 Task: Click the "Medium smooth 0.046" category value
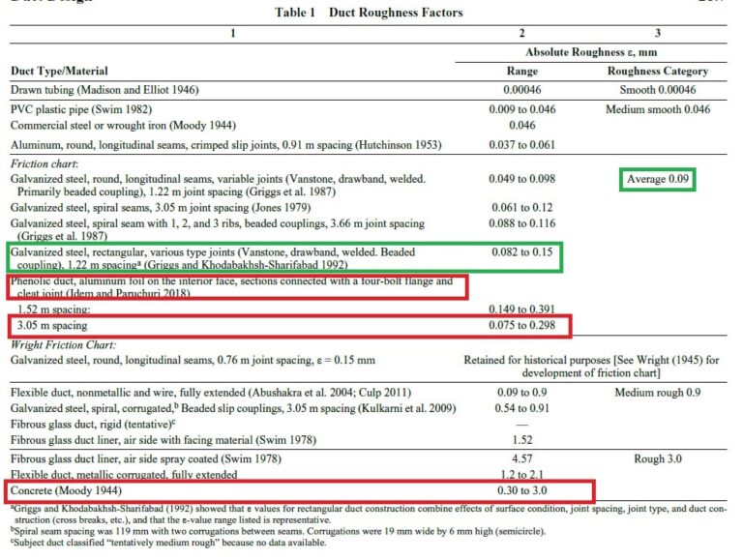[x=657, y=109]
